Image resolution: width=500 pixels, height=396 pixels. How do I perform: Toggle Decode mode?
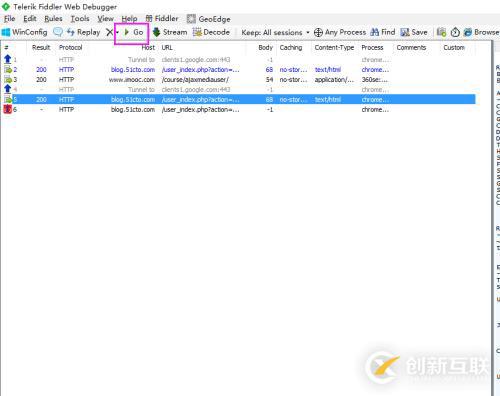click(x=211, y=32)
